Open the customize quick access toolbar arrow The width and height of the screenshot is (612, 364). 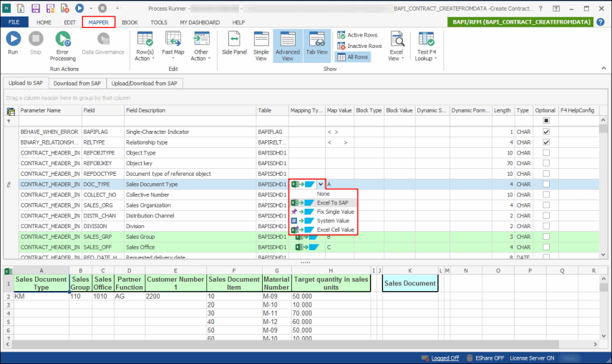point(118,8)
